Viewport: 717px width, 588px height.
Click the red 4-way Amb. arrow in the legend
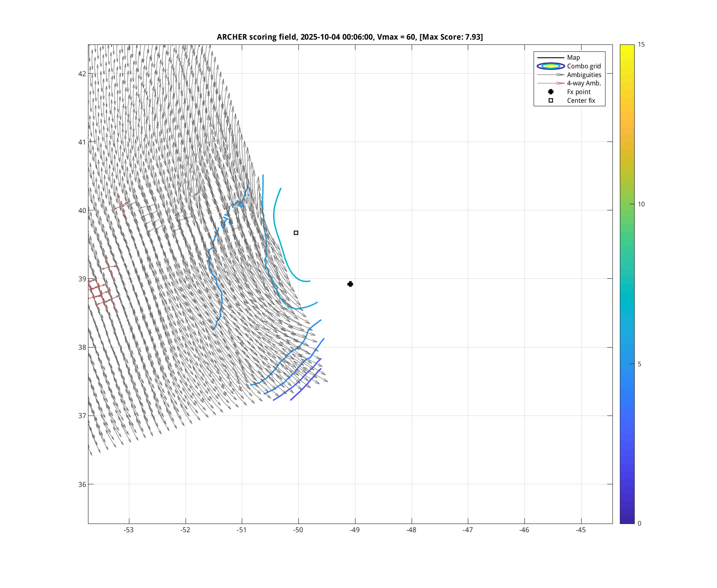coord(551,83)
